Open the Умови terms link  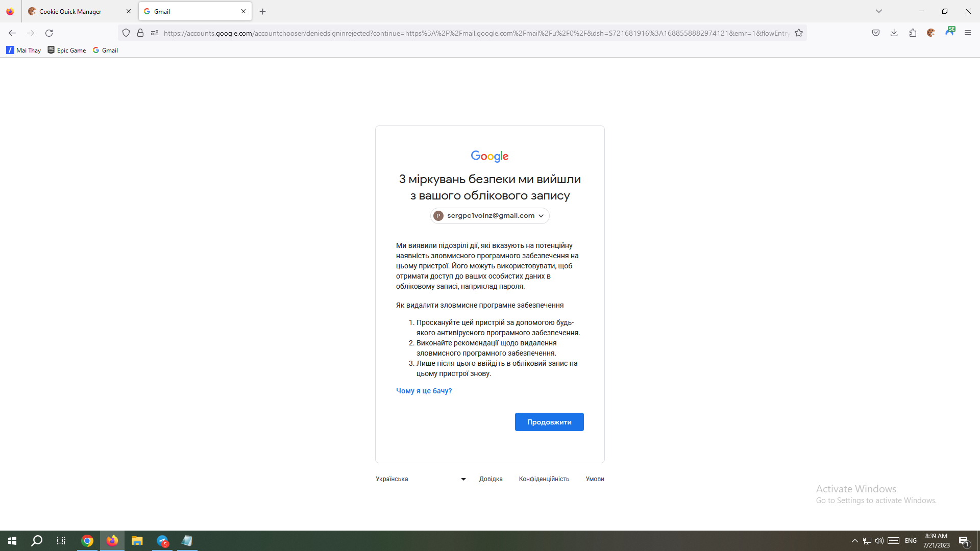pos(595,479)
